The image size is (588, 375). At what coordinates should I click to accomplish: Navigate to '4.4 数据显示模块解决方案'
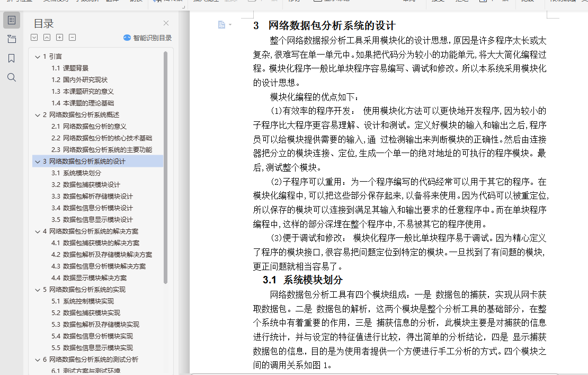pyautogui.click(x=89, y=278)
